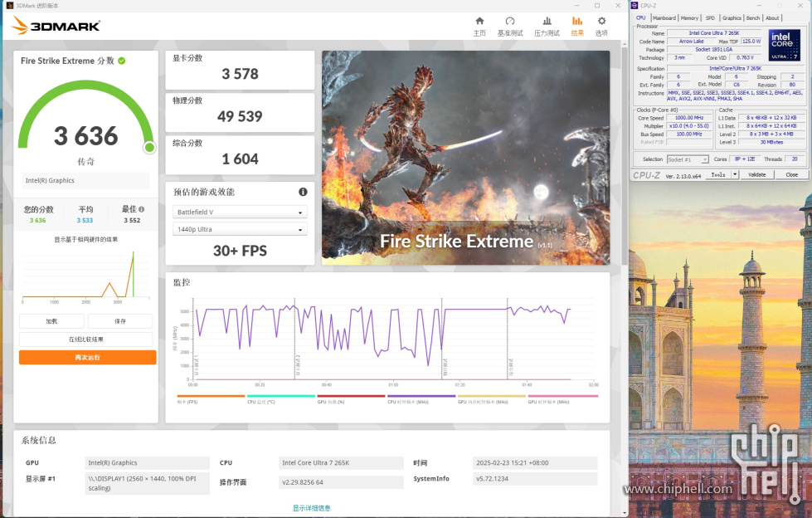812x518 pixels.
Task: Open the Battlefield V game dropdown
Action: tap(240, 212)
